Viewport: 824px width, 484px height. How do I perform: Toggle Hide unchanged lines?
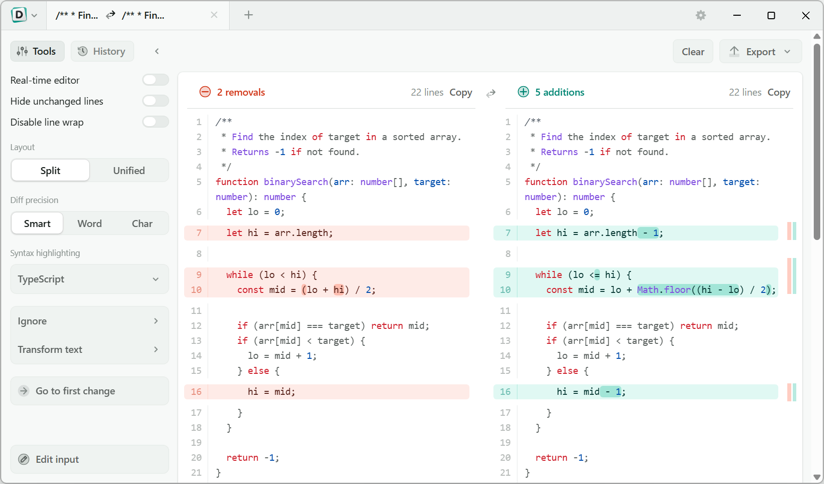tap(156, 101)
